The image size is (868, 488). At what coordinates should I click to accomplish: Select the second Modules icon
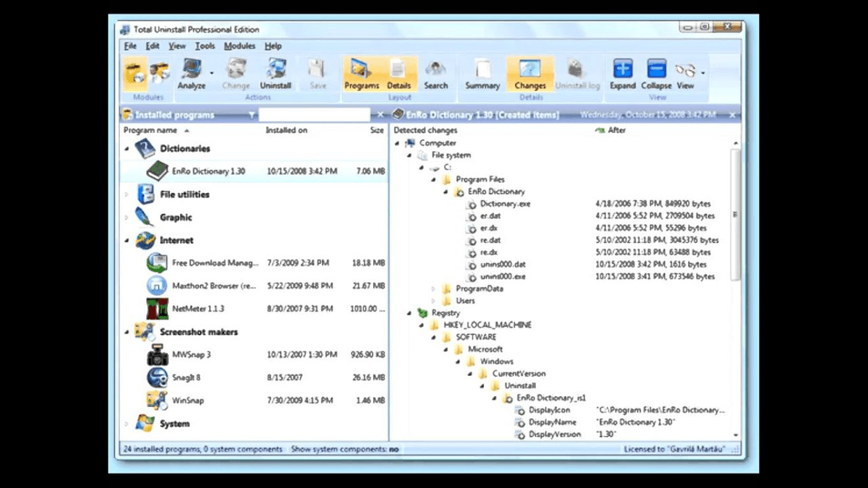160,72
